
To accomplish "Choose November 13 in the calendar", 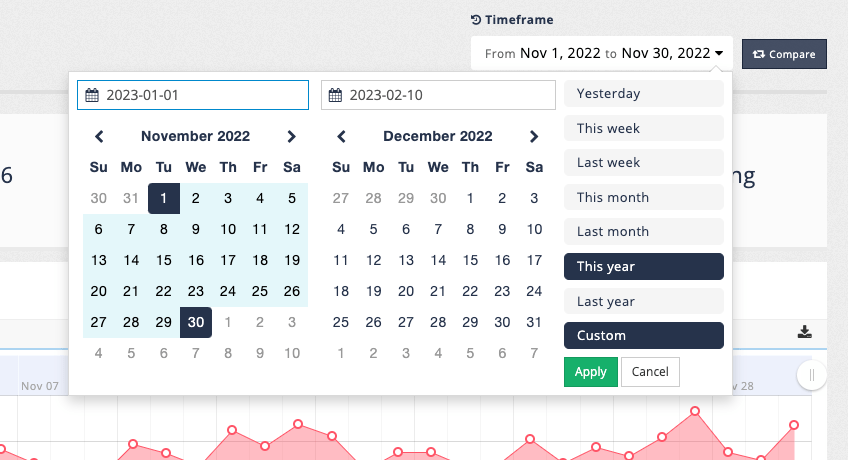I will (x=99, y=261).
